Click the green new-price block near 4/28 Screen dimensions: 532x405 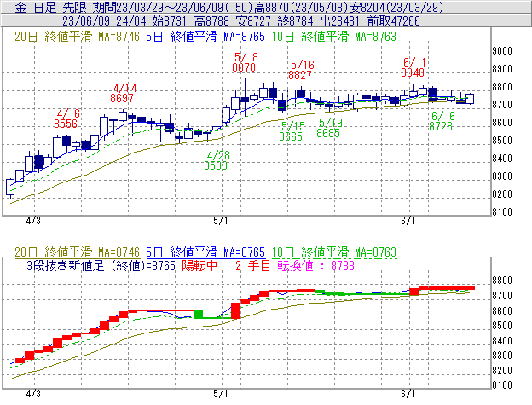[198, 314]
